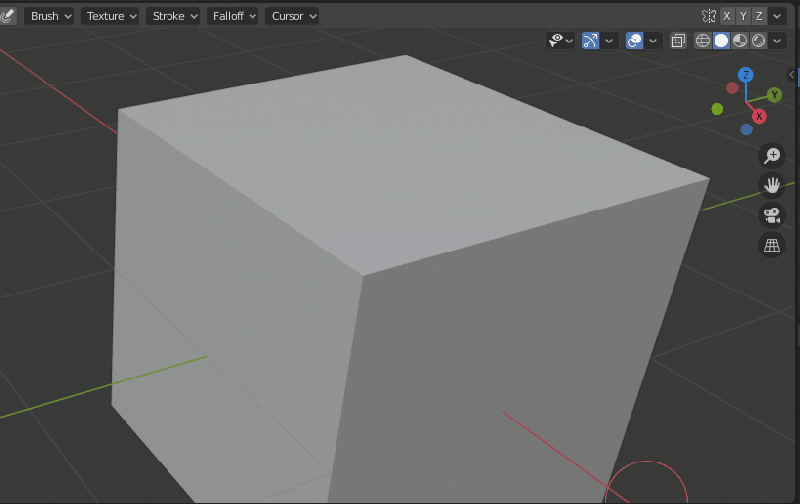Click negative X dot on navigation gizmo
Screen dimensions: 800x504
coord(732,88)
